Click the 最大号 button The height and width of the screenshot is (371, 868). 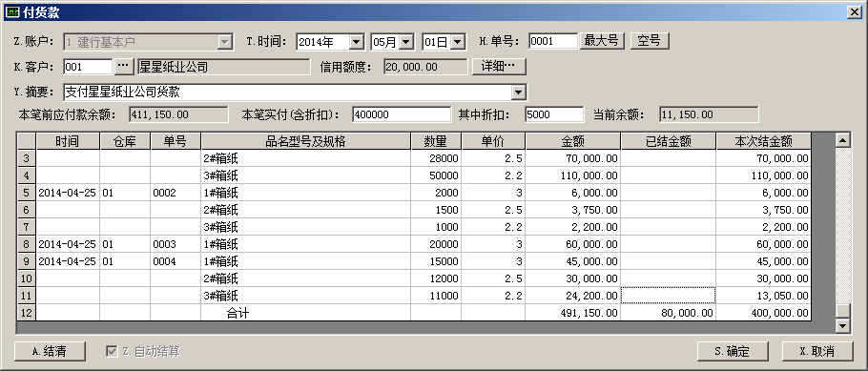point(602,41)
